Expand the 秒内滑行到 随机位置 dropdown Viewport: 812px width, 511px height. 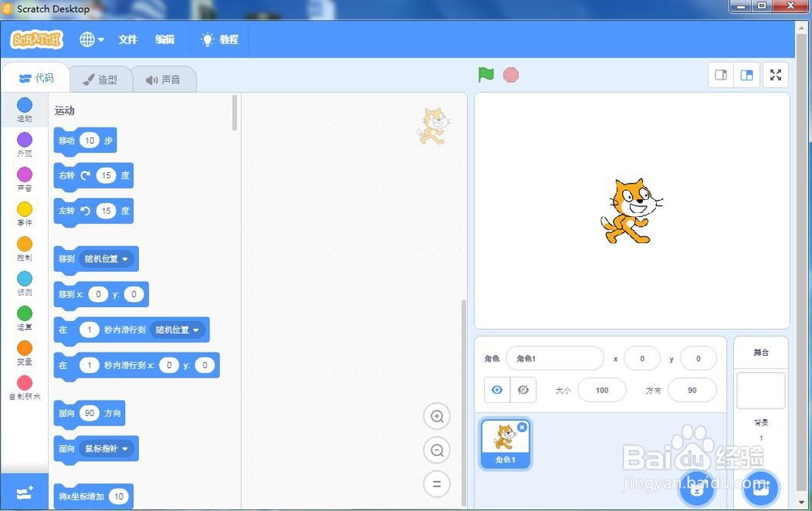pos(177,330)
